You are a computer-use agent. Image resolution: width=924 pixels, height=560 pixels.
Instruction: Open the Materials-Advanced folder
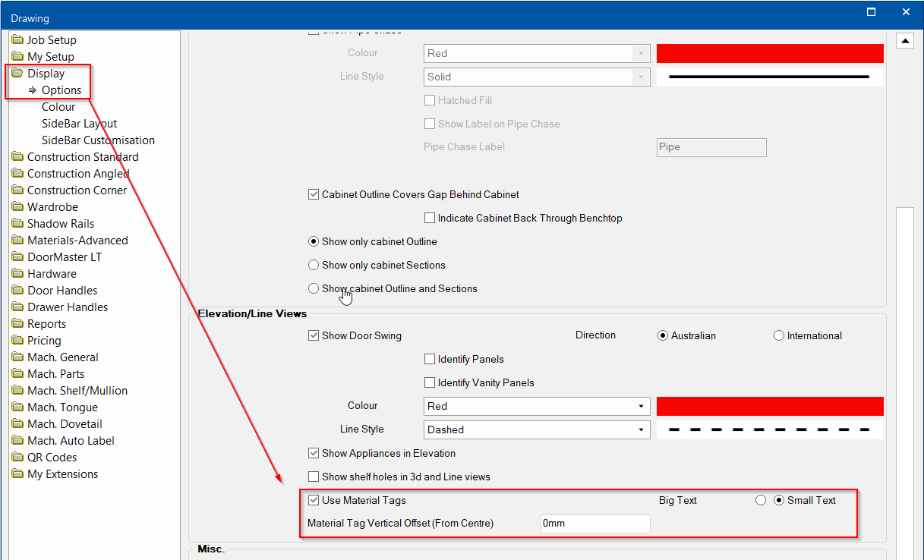click(70, 241)
